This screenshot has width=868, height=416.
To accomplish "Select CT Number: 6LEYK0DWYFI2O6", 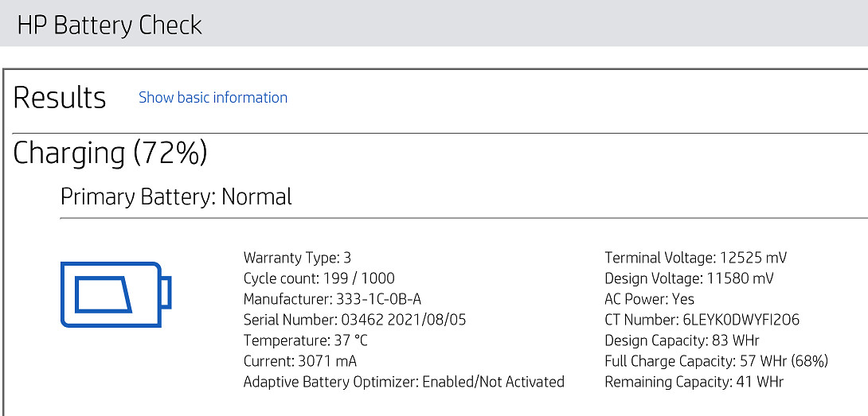I will [x=702, y=320].
